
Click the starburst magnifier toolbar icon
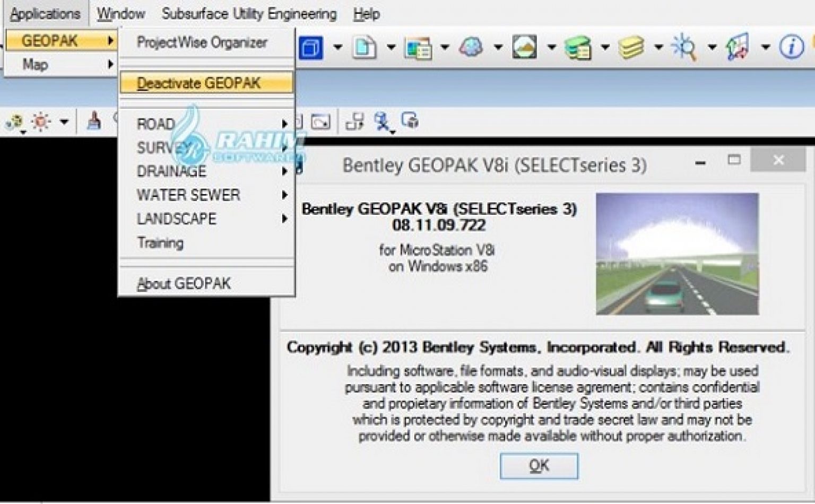[684, 47]
